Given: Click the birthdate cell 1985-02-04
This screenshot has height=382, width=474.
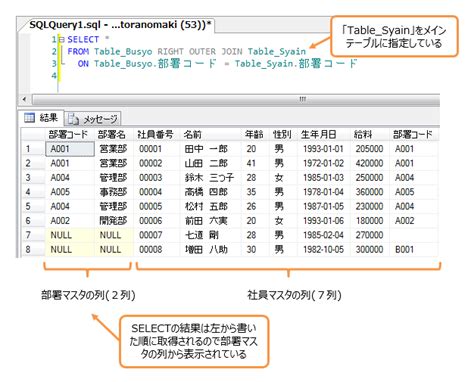Looking at the screenshot, I should click(324, 235).
